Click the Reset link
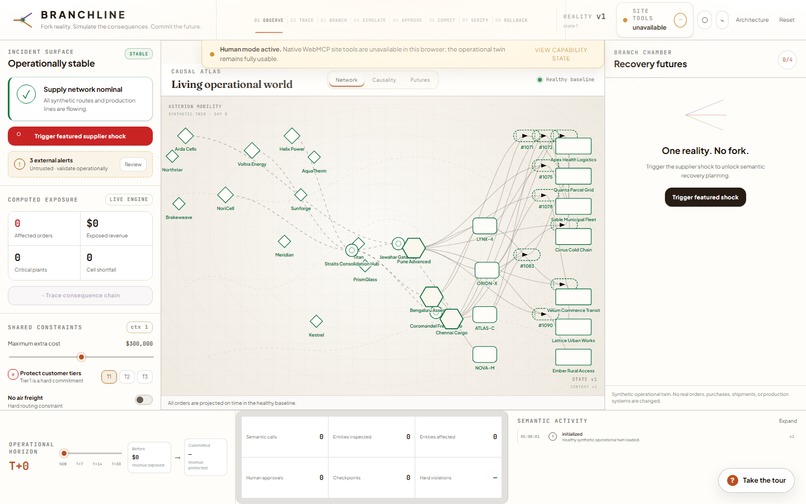Viewport: 806px width, 504px height. [786, 20]
